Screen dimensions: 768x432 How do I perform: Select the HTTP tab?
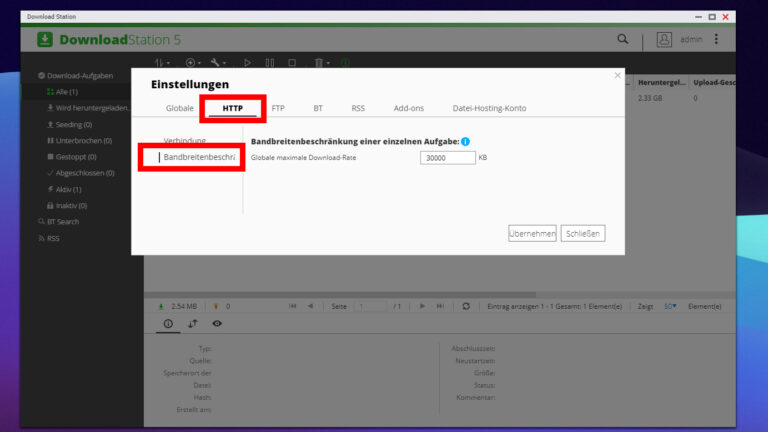(x=233, y=108)
